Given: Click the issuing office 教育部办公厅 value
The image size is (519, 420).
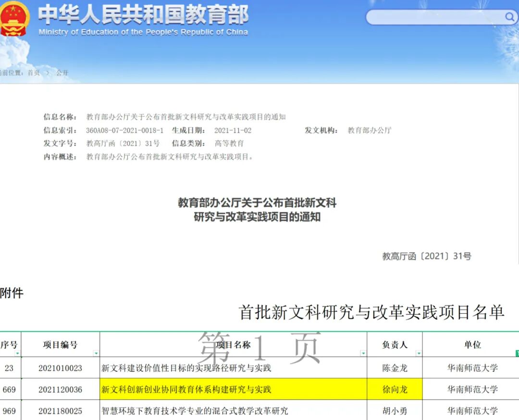Looking at the screenshot, I should 370,130.
